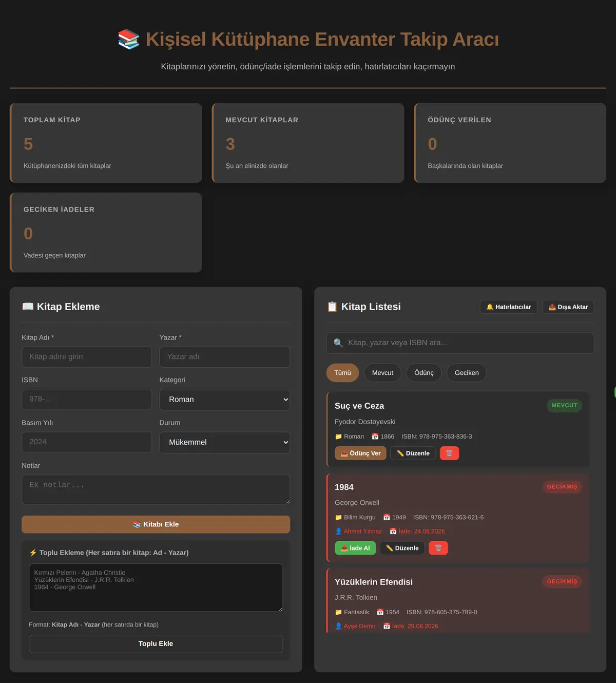Viewport: 616px width, 683px height.
Task: Return 1984 using İade Al
Action: 355,548
